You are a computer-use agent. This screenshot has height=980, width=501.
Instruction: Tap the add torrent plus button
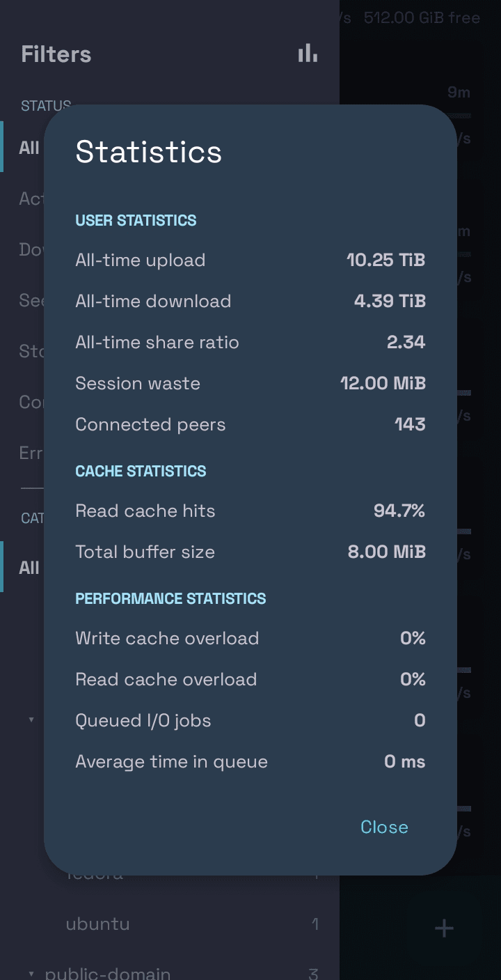click(x=444, y=928)
